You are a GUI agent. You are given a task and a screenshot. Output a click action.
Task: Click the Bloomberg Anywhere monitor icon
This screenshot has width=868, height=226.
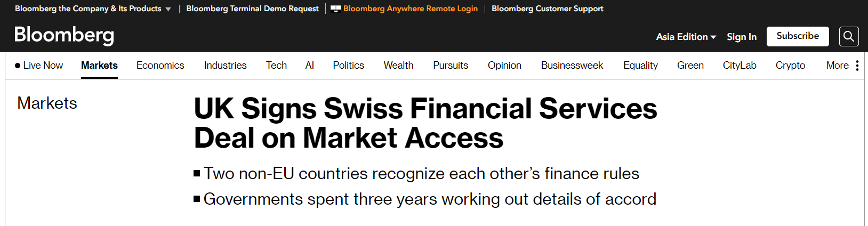coord(335,9)
